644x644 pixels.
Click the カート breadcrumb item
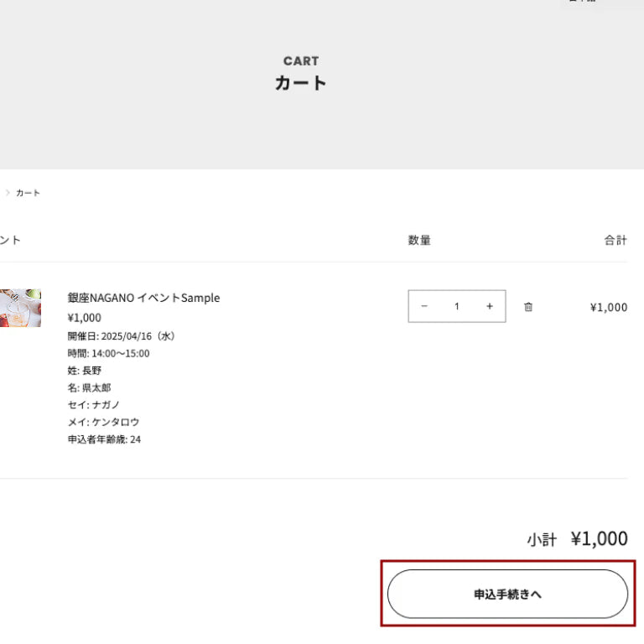[28, 193]
